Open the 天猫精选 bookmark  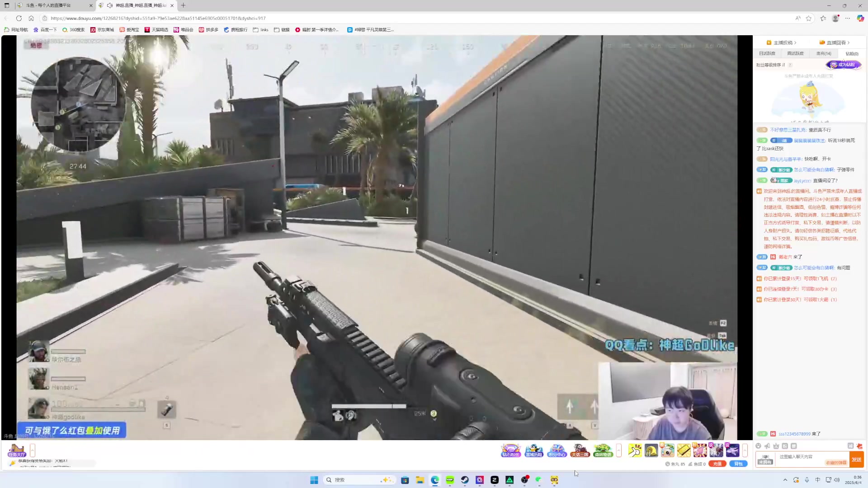(156, 30)
